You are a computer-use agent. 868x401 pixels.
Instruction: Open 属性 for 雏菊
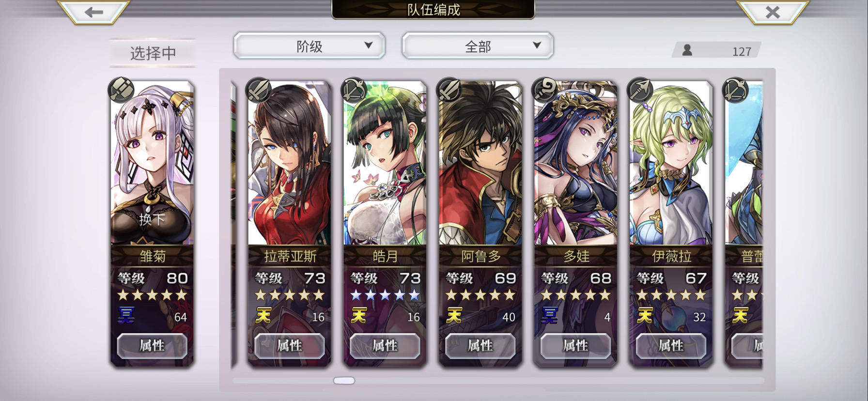coord(152,346)
